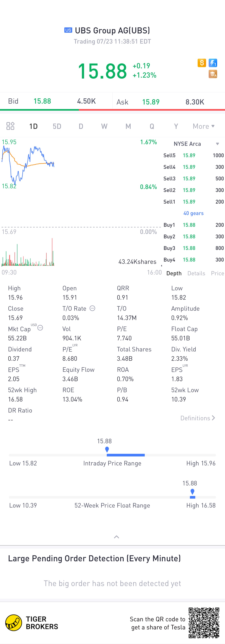Tap the Ask price 15.89

(151, 102)
